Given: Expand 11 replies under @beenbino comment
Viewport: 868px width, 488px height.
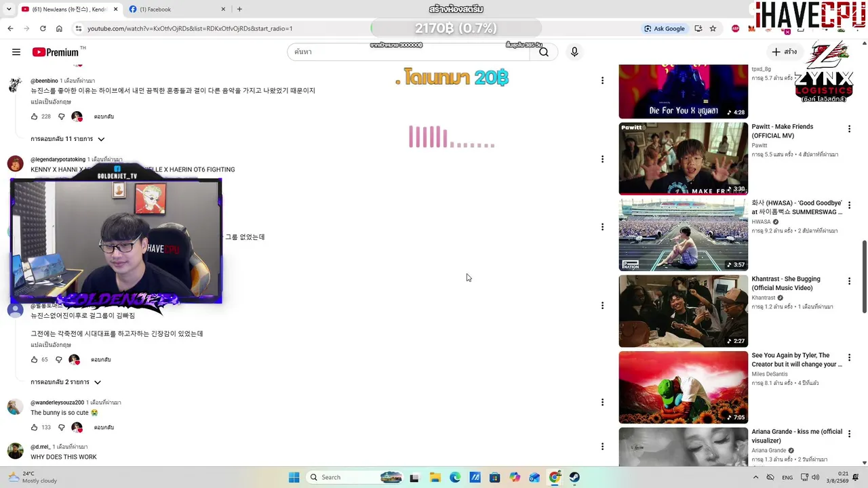Looking at the screenshot, I should [68, 139].
